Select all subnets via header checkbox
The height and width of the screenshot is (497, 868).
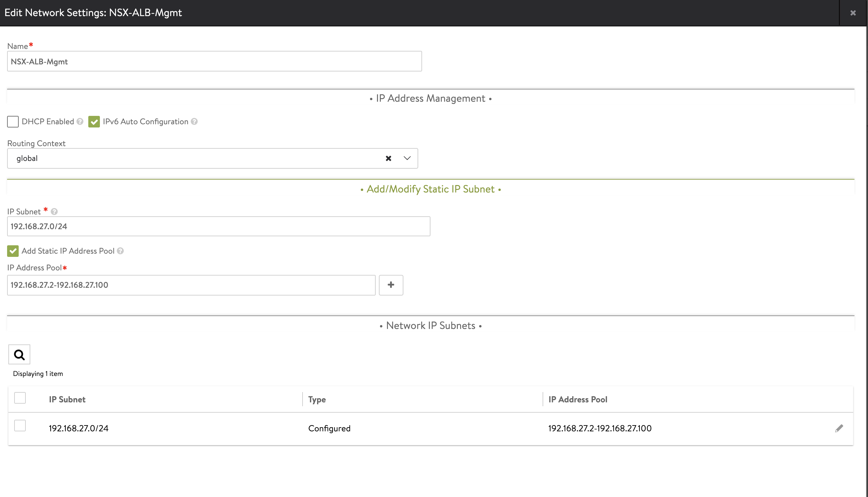pyautogui.click(x=20, y=398)
